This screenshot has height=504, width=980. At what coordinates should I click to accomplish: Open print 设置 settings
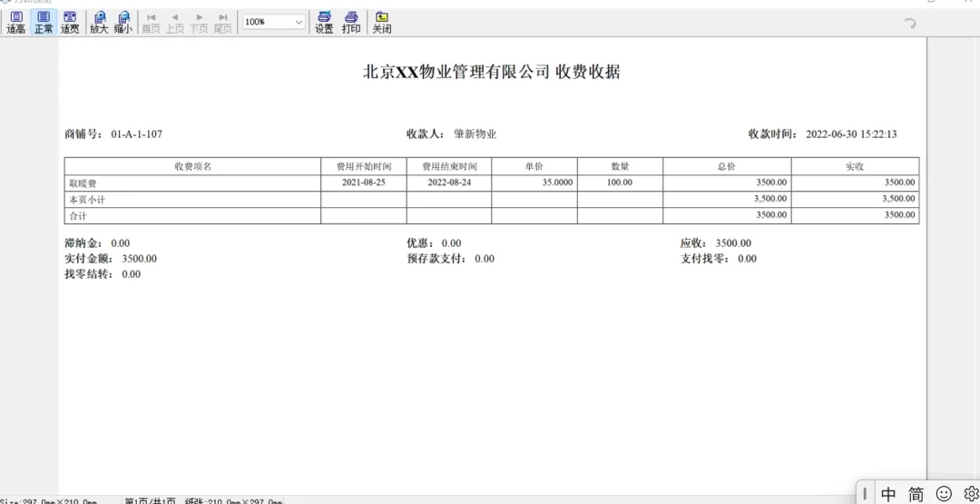pyautogui.click(x=324, y=23)
